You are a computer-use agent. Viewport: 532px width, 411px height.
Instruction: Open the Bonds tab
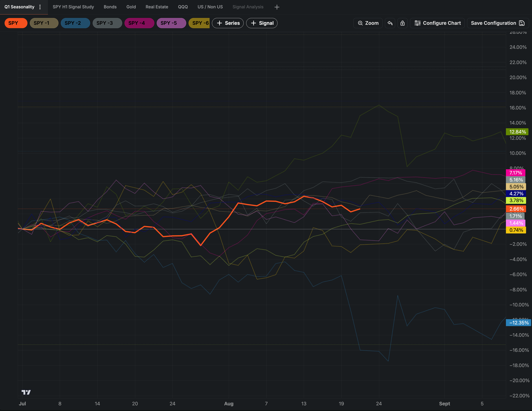[110, 7]
